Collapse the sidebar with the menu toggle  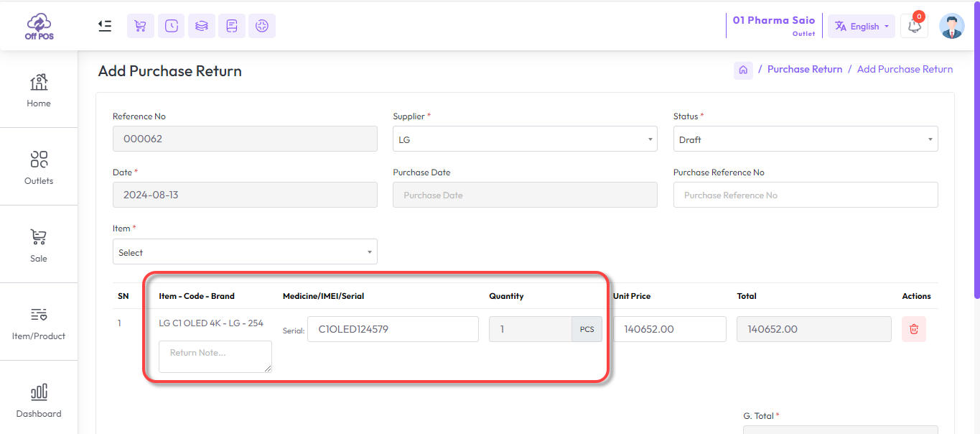pyautogui.click(x=105, y=26)
